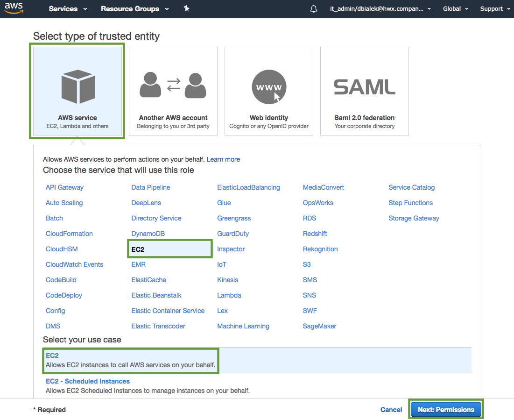Open the Resource Groups dropdown
The image size is (514, 420).
[135, 9]
